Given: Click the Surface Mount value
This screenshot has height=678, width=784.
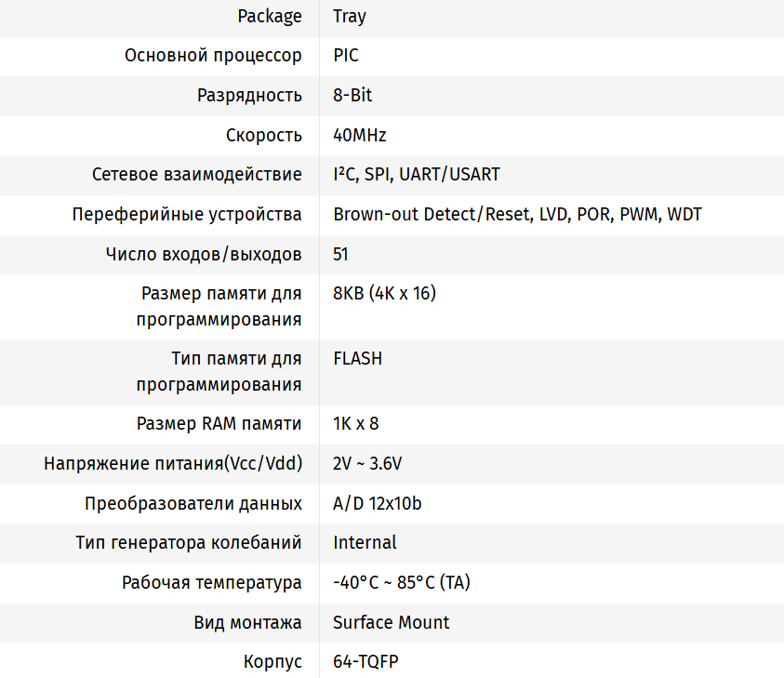Looking at the screenshot, I should (391, 622).
